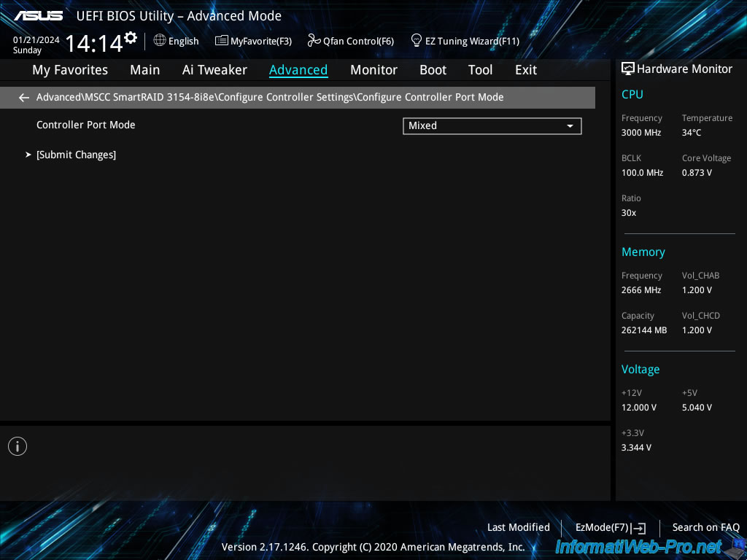This screenshot has width=747, height=560.
Task: Switch to EzMode(F7)
Action: click(610, 527)
